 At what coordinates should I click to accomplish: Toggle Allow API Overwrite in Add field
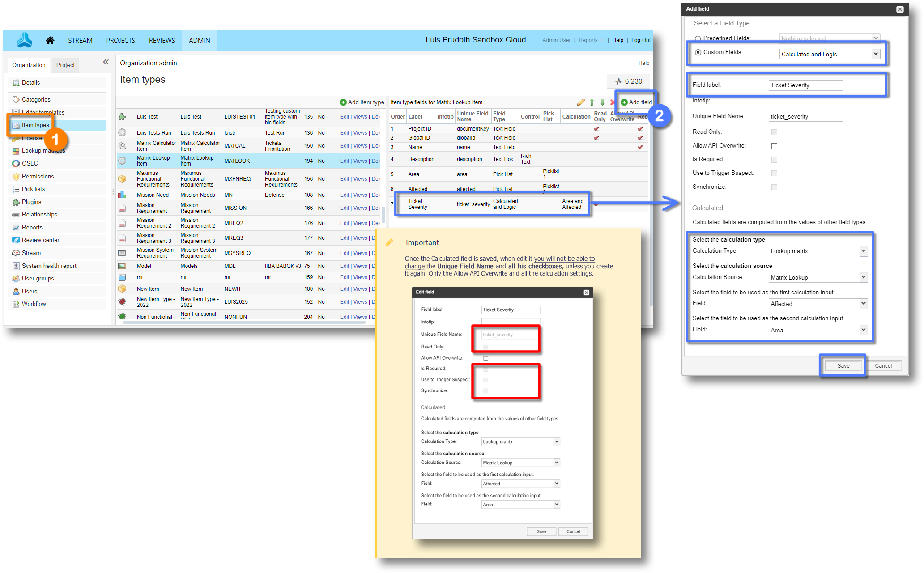[774, 146]
